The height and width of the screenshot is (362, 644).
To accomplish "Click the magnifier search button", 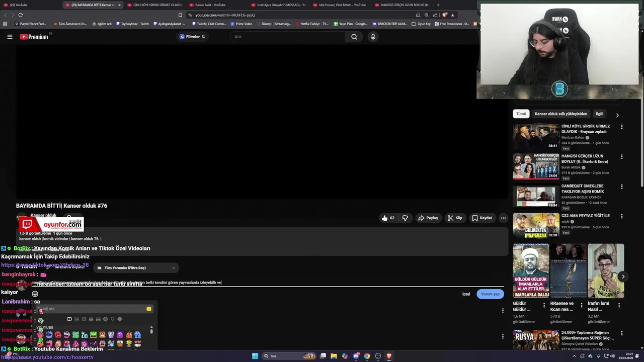I will click(354, 37).
